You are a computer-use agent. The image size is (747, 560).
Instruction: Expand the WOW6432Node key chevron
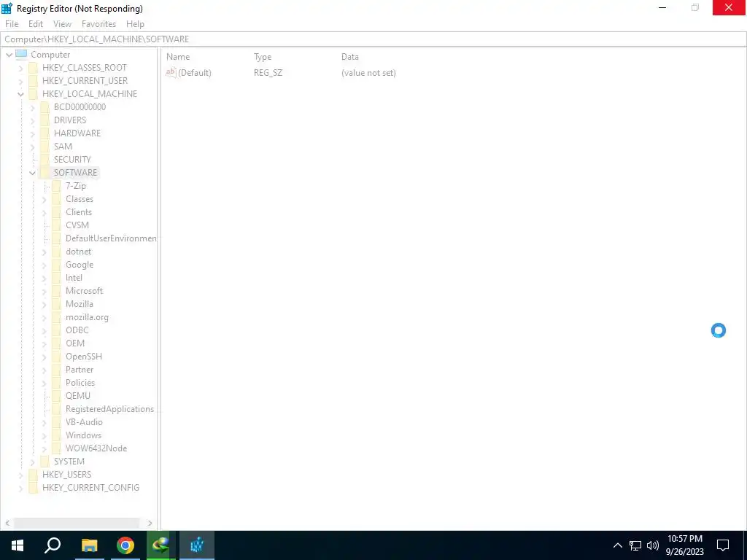44,448
